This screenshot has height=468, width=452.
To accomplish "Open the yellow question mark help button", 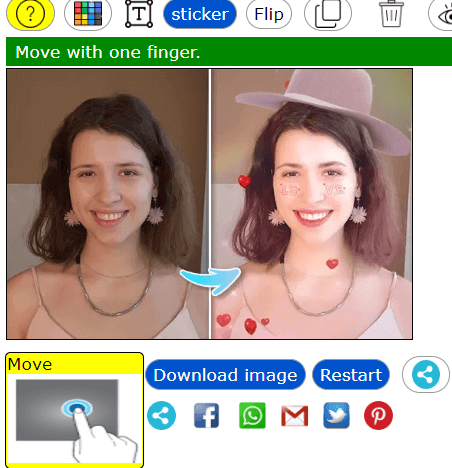I will pos(30,14).
